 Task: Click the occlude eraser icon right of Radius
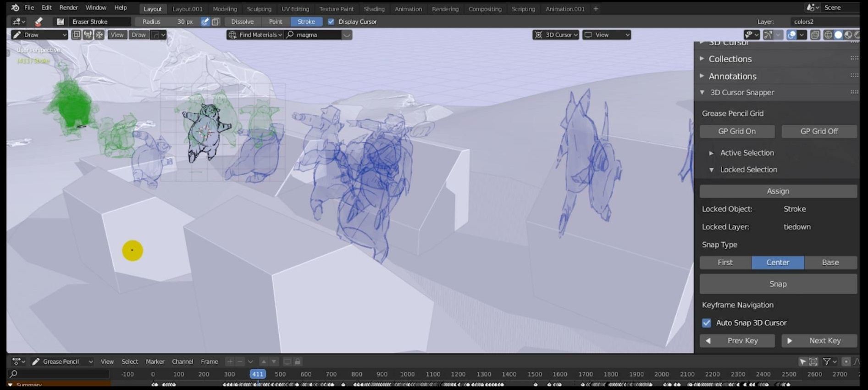[x=216, y=22]
